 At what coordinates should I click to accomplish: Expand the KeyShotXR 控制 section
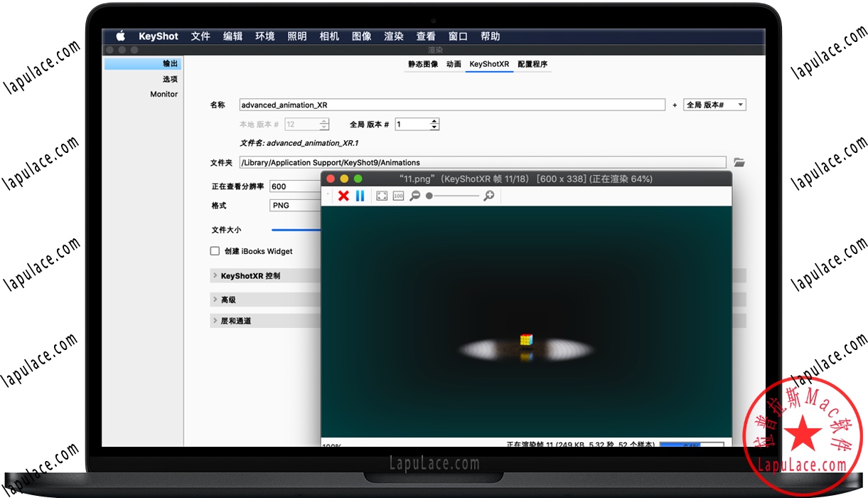(266, 276)
